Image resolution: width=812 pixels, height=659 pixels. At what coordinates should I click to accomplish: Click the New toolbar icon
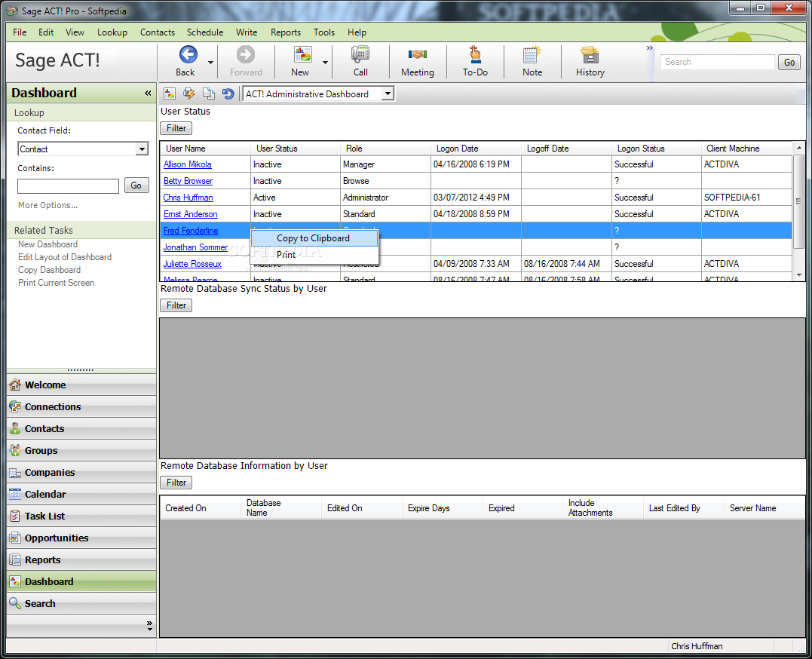tap(302, 55)
